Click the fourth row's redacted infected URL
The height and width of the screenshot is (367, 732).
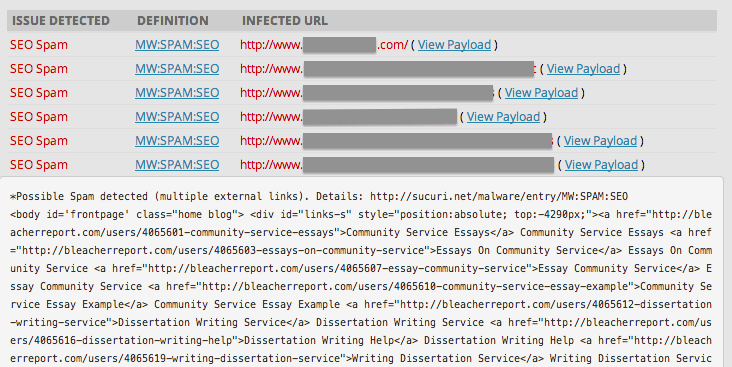(x=348, y=117)
